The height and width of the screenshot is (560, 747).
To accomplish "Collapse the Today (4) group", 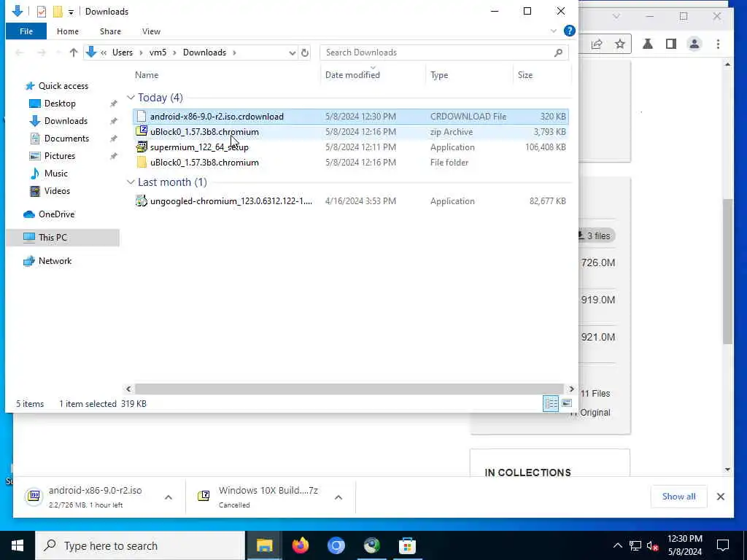I will pos(131,98).
